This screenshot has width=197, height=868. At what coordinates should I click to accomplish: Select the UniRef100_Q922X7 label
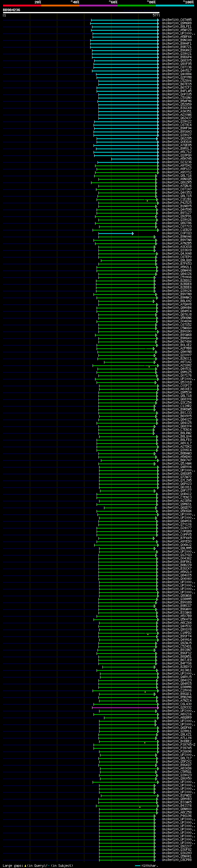pyautogui.click(x=177, y=846)
